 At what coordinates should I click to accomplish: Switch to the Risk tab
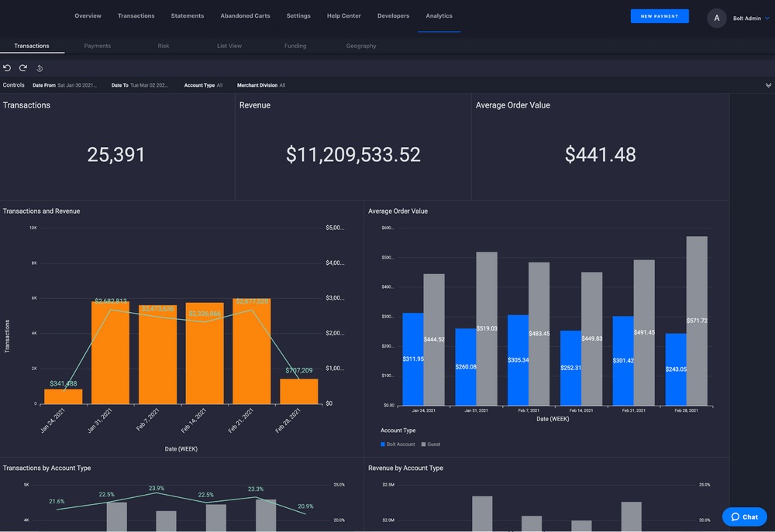point(163,46)
